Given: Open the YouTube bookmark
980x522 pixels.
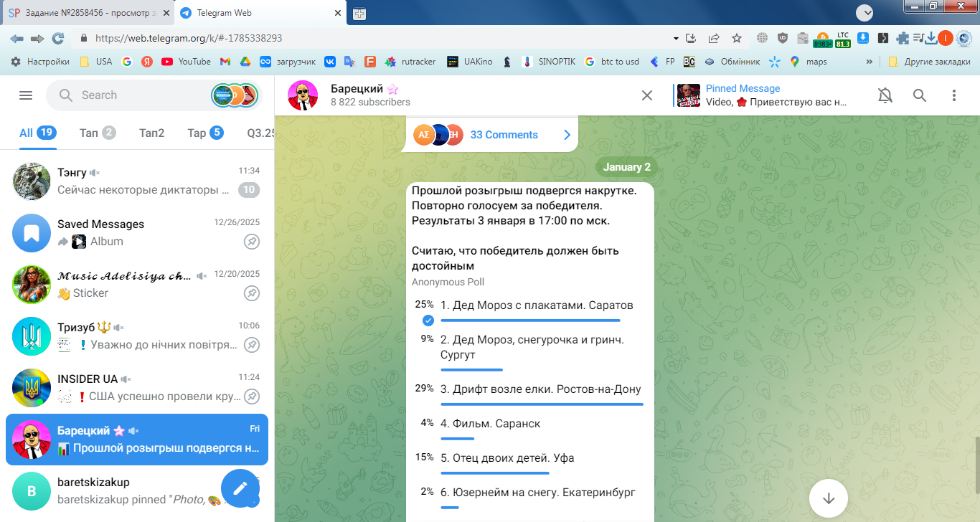Looking at the screenshot, I should 186,62.
